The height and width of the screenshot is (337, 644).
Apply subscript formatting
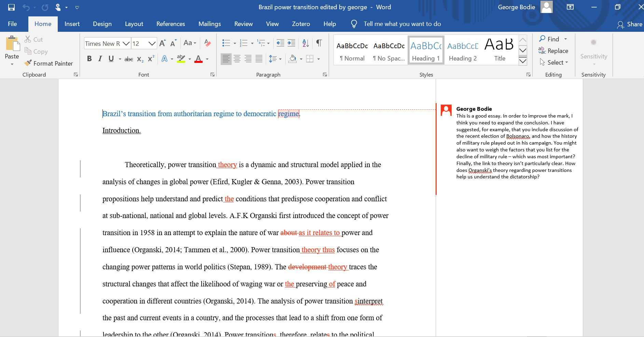coord(140,59)
